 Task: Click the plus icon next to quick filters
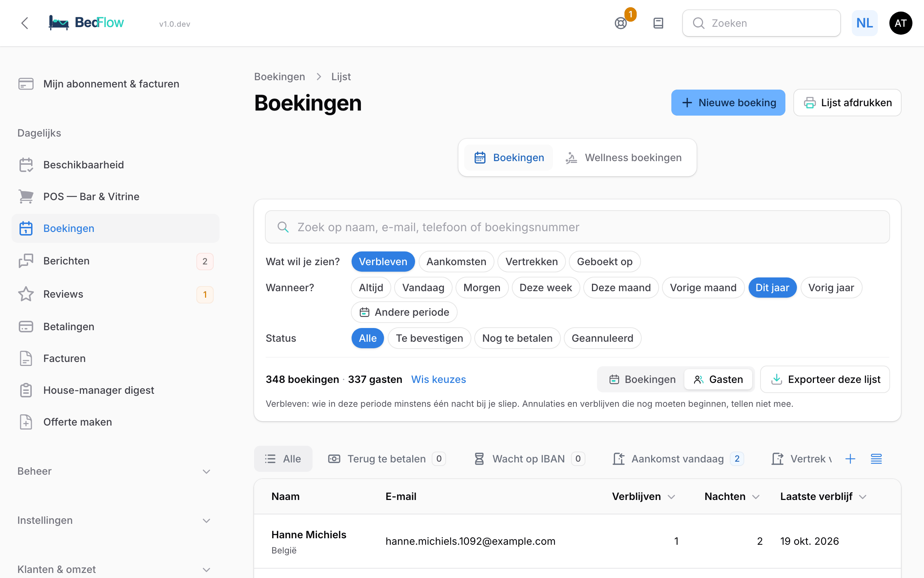(x=850, y=459)
